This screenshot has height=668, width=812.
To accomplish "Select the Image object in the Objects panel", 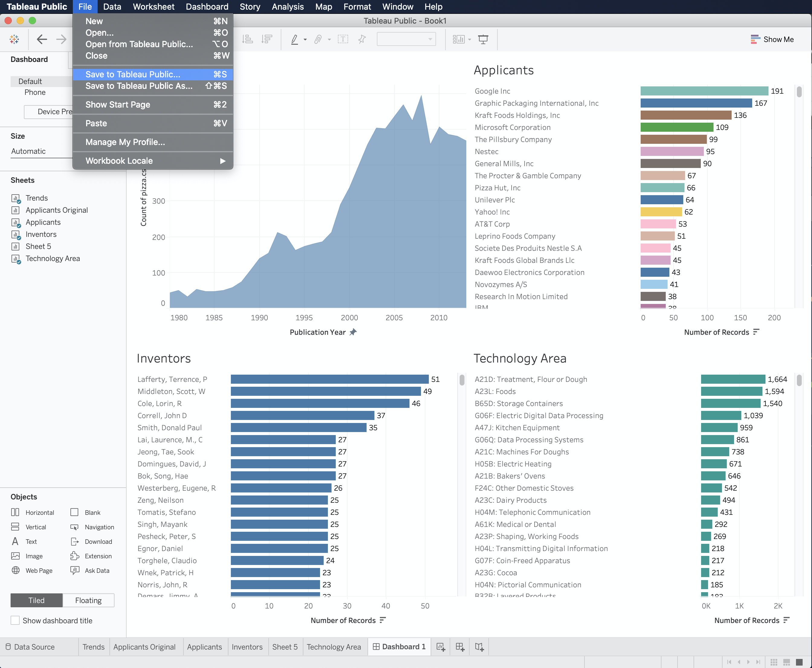I will [34, 556].
